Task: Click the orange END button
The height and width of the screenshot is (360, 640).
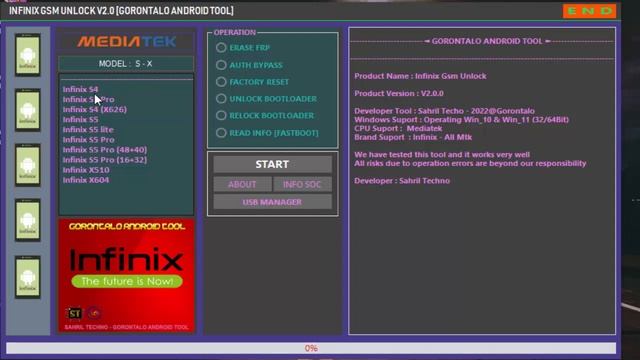Action: tap(589, 11)
